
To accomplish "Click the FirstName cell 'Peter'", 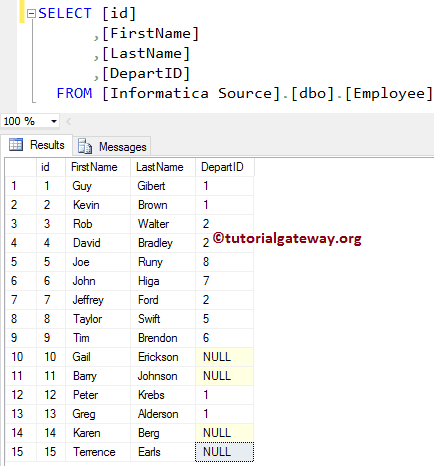I will [x=98, y=395].
